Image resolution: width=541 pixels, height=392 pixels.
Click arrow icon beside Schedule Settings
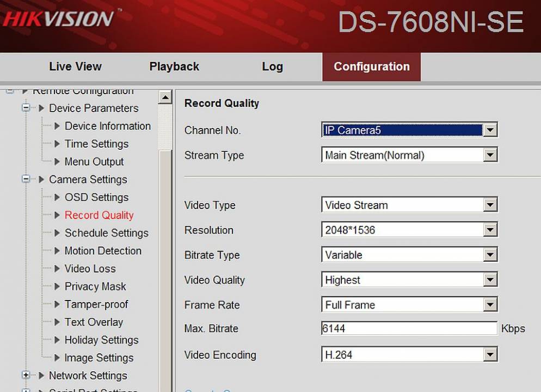(x=57, y=233)
